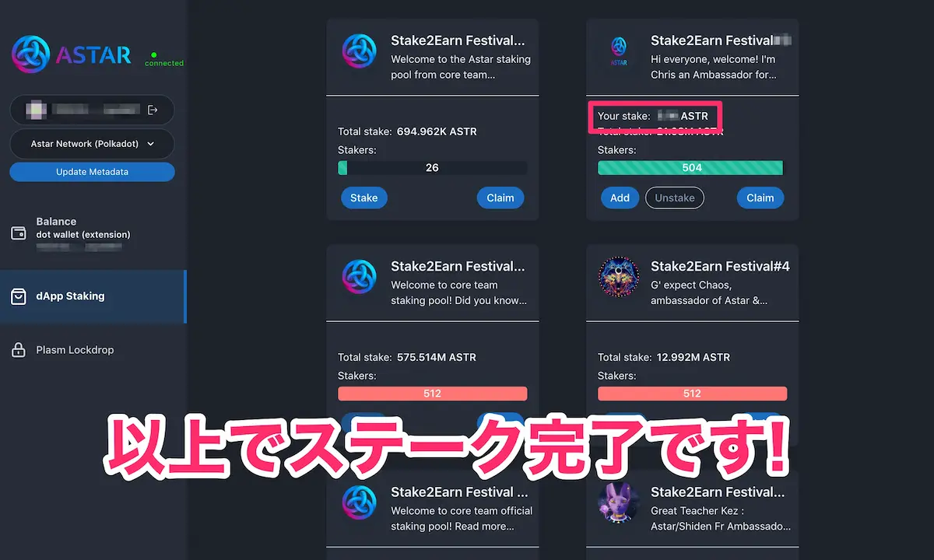Click Stake on the 694.962K ASTR pool
Image resolution: width=934 pixels, height=560 pixels.
[363, 198]
